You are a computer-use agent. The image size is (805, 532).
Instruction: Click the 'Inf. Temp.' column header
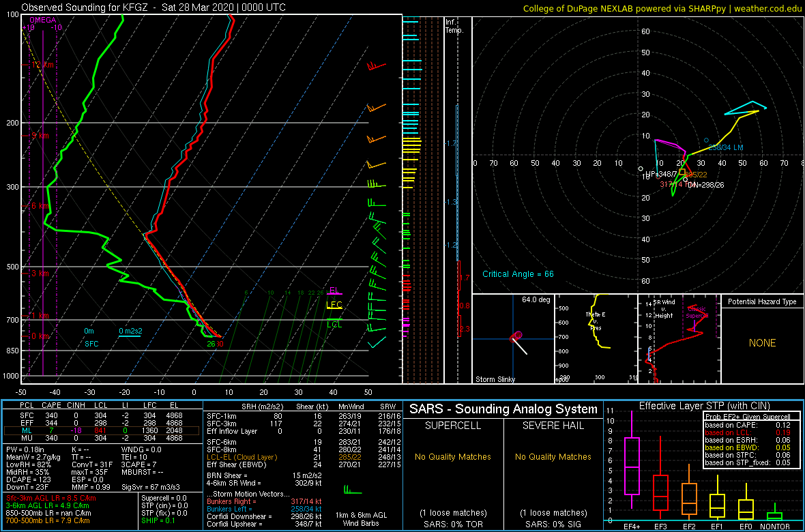pyautogui.click(x=455, y=27)
